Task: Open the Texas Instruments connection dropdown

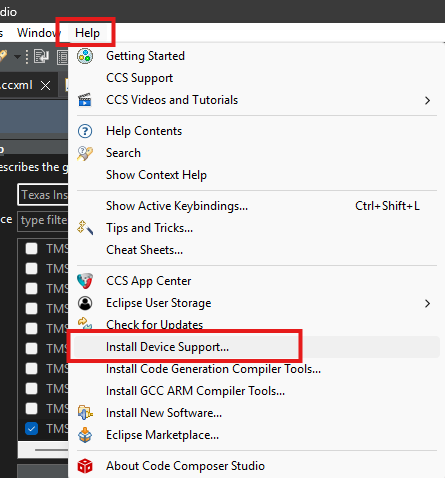Action: pos(43,195)
